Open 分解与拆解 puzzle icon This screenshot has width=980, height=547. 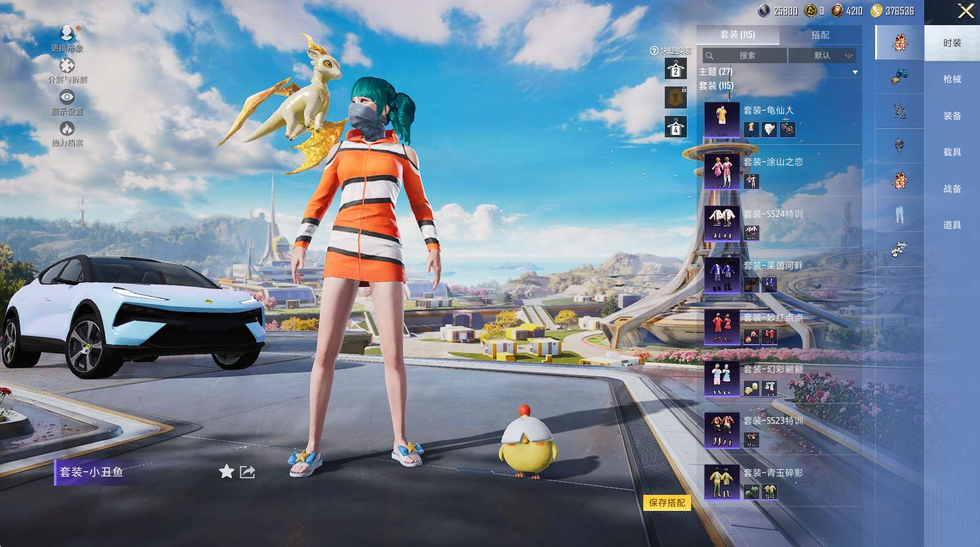tap(67, 65)
